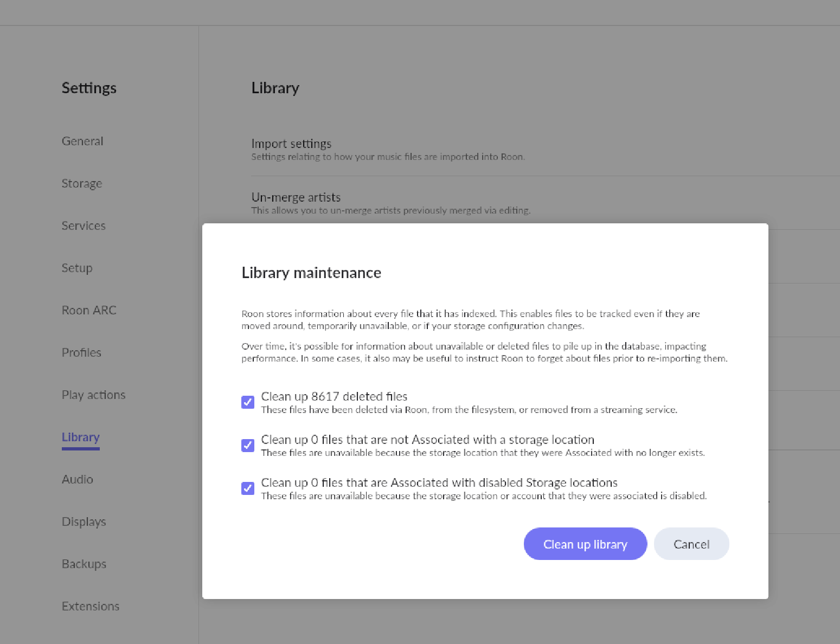Toggle files not Associated with storage location checkbox
Viewport: 840px width, 644px height.
(x=248, y=446)
